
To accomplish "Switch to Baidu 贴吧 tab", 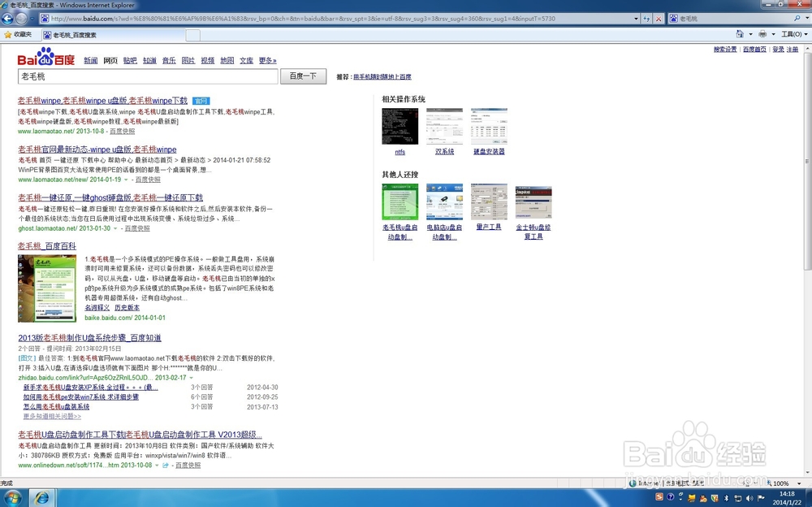I will coord(130,61).
